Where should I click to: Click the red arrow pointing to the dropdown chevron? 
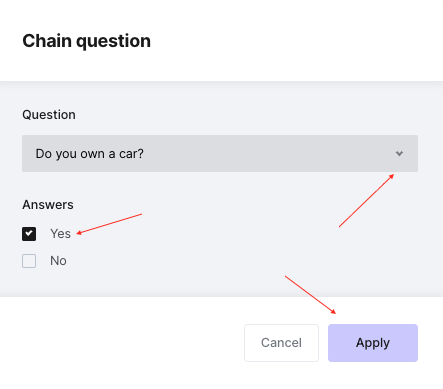click(x=366, y=200)
